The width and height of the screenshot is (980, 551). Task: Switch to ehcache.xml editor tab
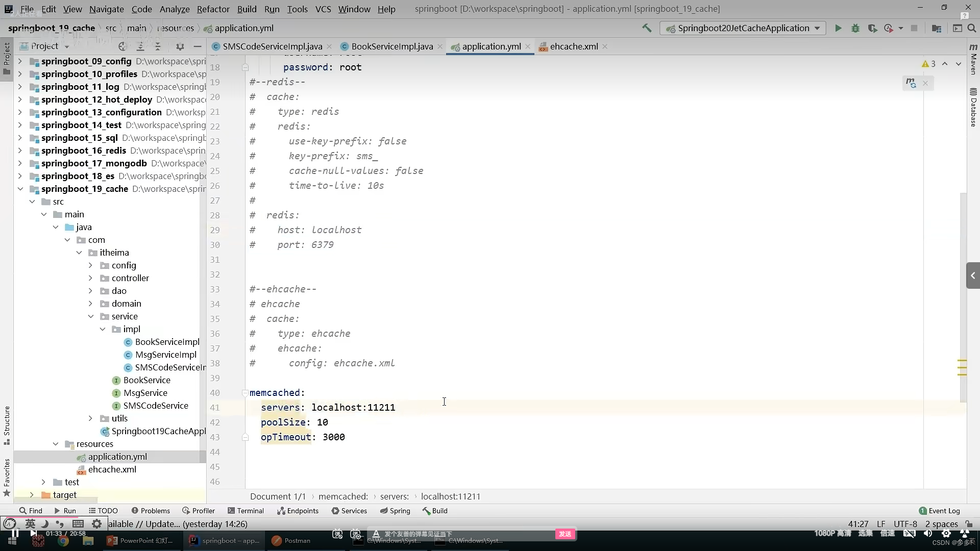[573, 46]
